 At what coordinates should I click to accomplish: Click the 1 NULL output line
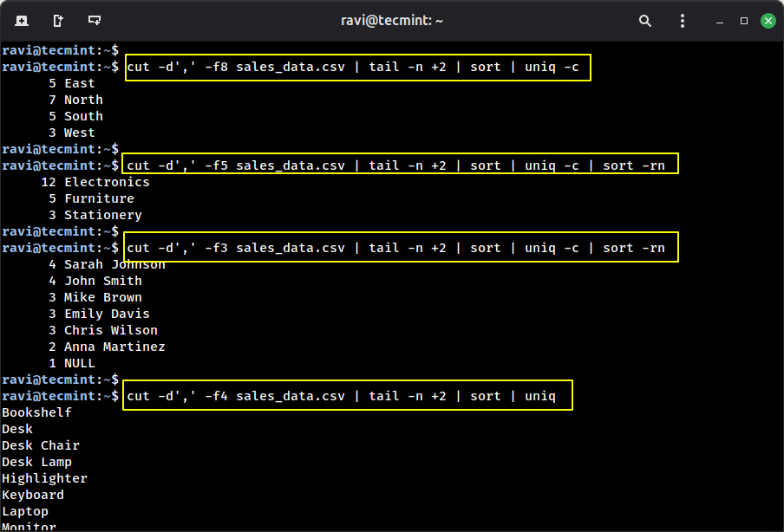coord(68,362)
